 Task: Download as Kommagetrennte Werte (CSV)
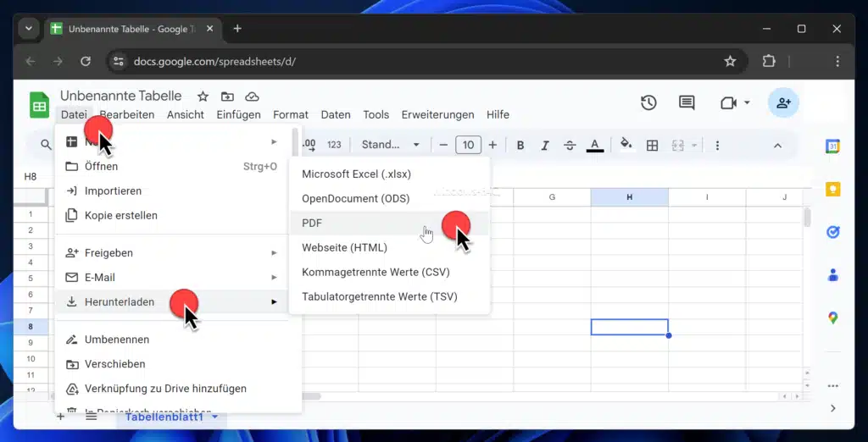pos(390,272)
